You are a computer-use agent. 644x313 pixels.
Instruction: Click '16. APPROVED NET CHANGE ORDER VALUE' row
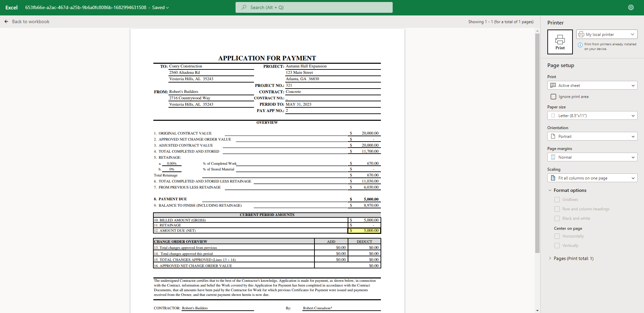pos(267,266)
